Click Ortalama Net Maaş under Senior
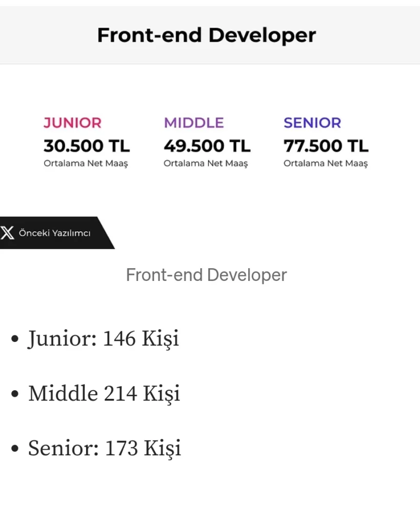This screenshot has width=420, height=525. [x=326, y=164]
